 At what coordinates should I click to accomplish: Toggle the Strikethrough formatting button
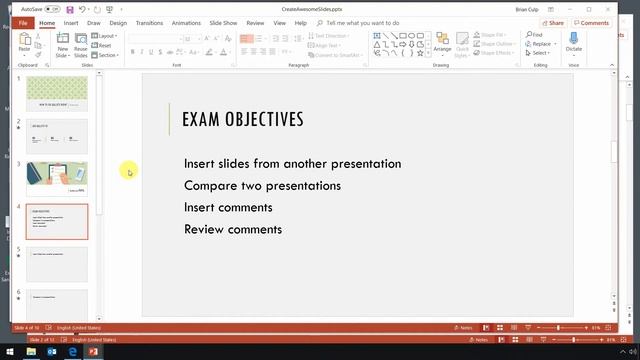tap(170, 52)
